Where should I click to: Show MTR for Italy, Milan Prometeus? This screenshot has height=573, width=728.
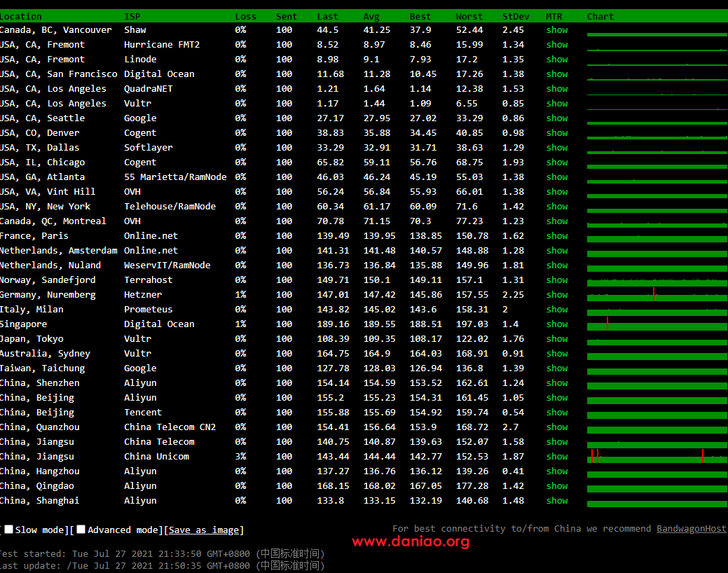(x=556, y=309)
